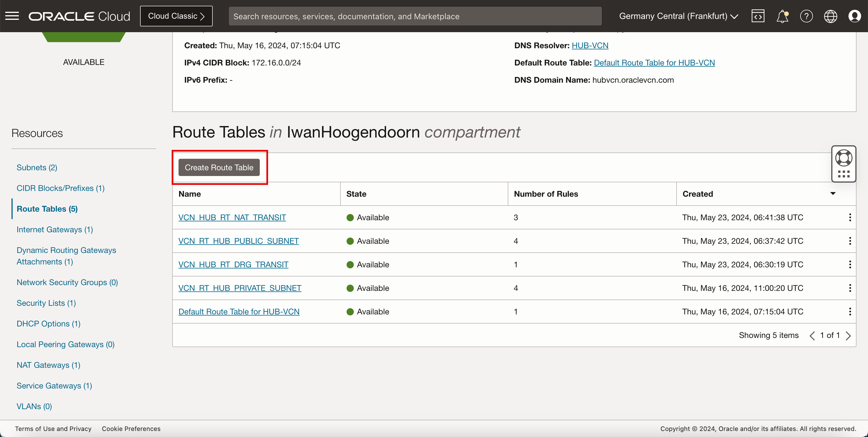Open the hamburger navigation menu
The height and width of the screenshot is (437, 868).
coord(12,16)
